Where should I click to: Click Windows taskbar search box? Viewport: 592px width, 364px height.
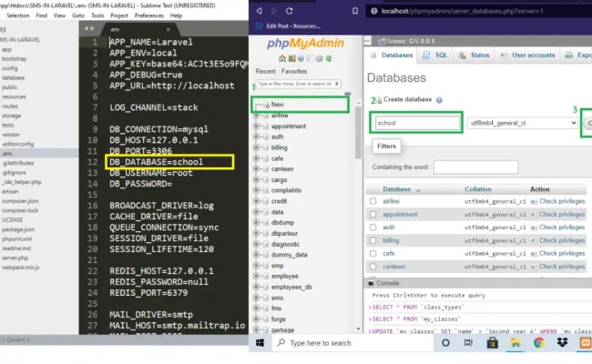tap(353, 343)
